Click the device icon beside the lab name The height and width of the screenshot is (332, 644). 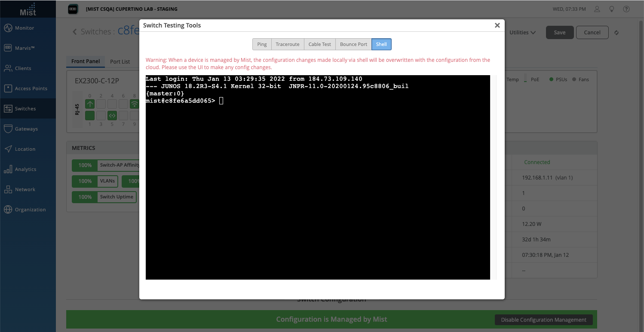click(73, 9)
